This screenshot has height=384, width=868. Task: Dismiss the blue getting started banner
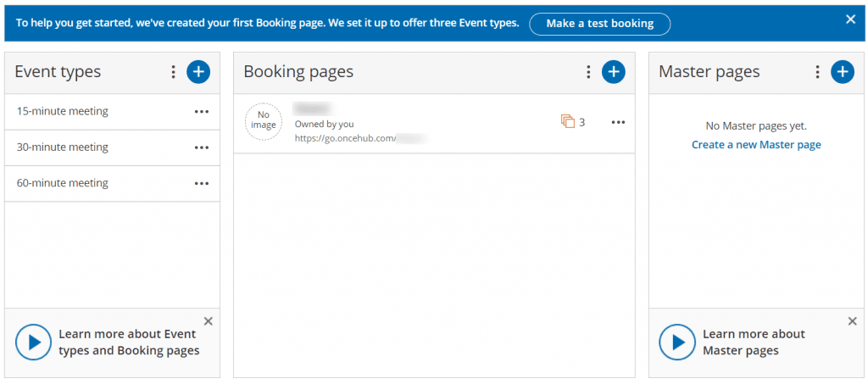pyautogui.click(x=850, y=19)
